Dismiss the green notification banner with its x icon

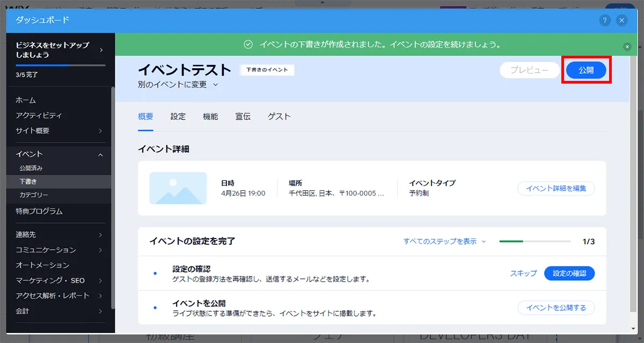click(x=627, y=46)
